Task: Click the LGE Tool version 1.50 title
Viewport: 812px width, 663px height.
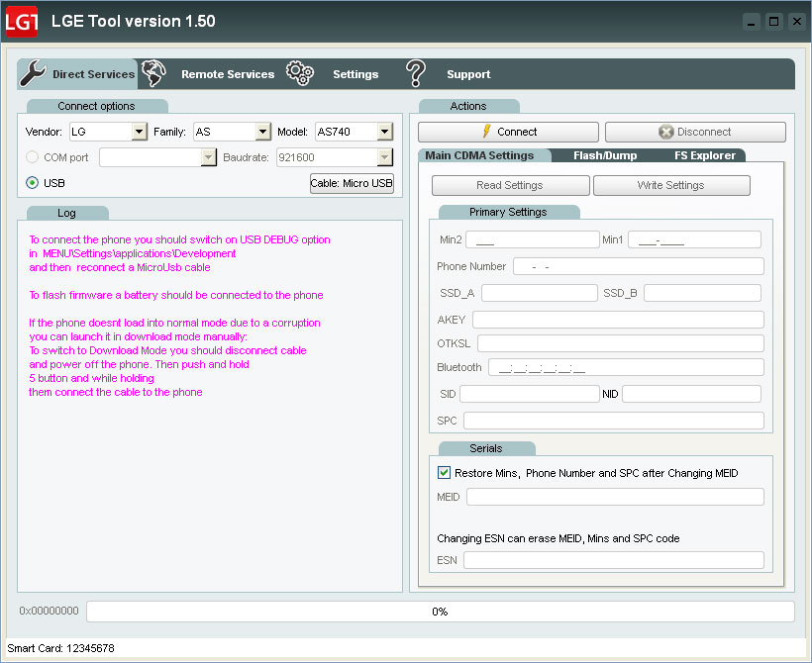Action: point(133,21)
